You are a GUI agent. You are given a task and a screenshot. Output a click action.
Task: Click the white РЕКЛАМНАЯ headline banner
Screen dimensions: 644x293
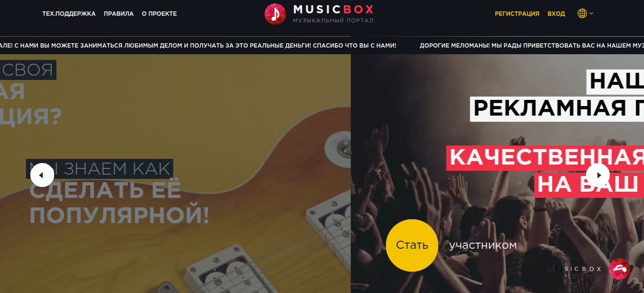point(557,108)
